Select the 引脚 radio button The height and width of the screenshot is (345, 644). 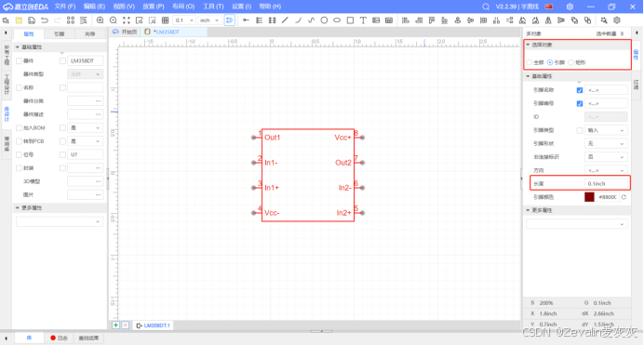(550, 62)
